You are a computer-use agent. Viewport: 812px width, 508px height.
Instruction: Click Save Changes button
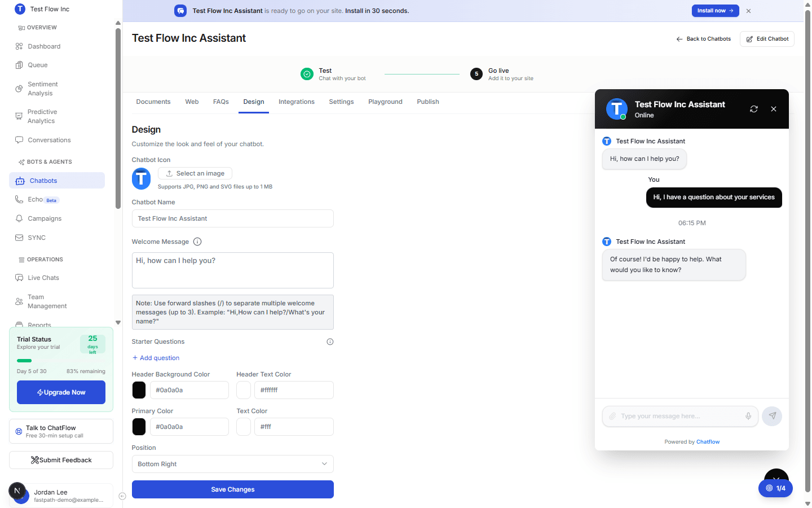[232, 489]
